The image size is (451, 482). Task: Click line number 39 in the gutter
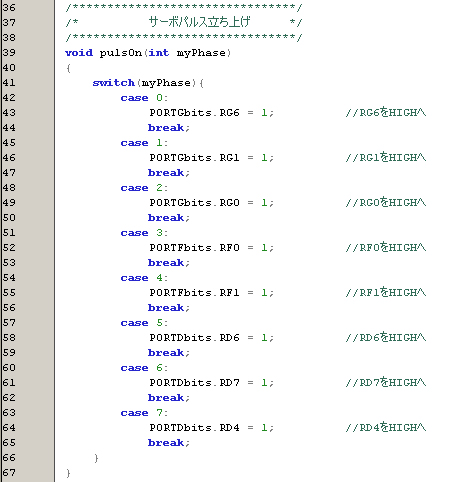(9, 53)
